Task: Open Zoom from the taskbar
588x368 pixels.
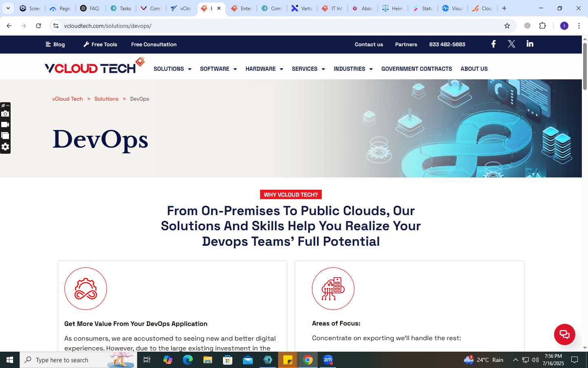Action: pyautogui.click(x=328, y=360)
